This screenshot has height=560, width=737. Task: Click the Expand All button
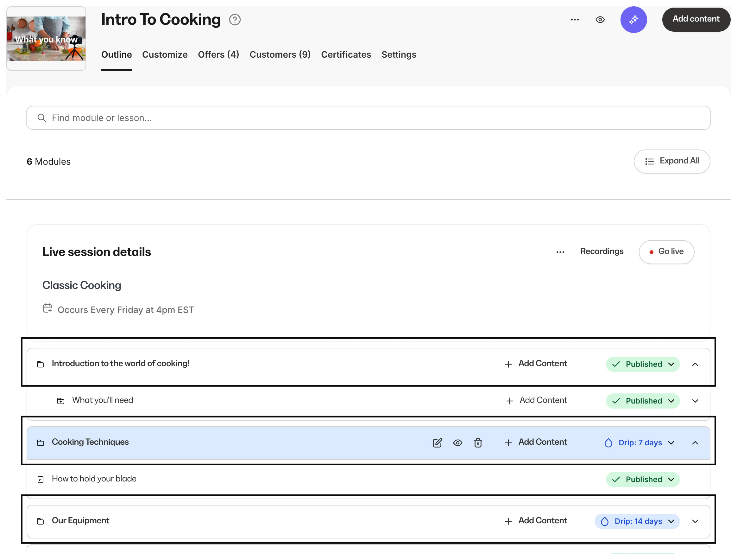coord(672,161)
